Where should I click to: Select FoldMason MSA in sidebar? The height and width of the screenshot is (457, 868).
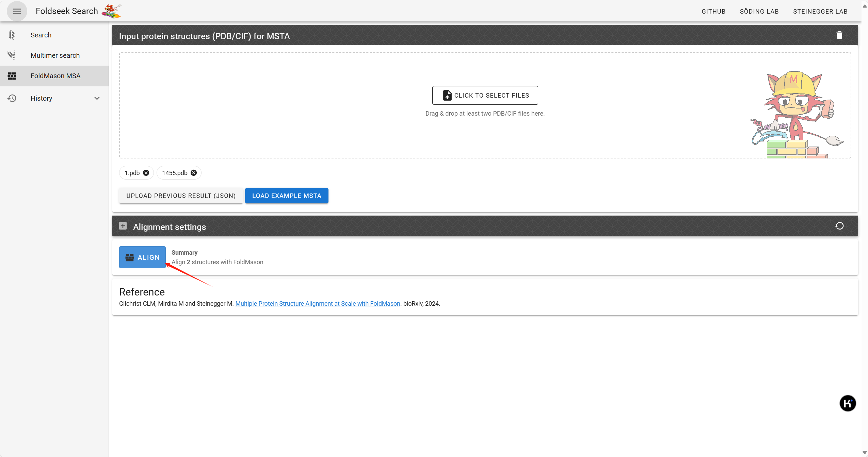tap(55, 76)
